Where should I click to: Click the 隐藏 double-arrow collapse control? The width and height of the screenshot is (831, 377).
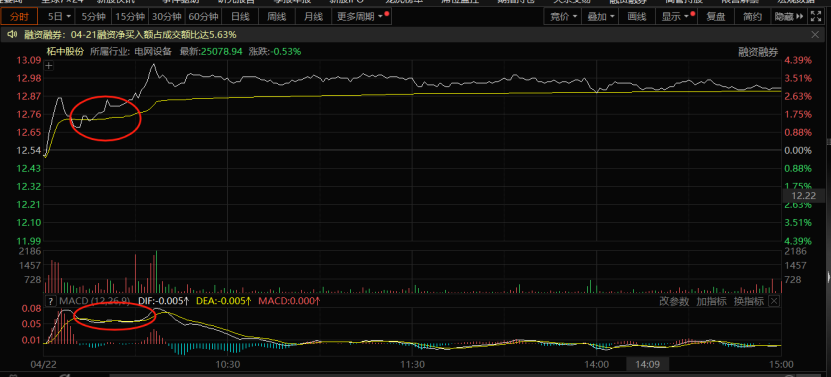(x=788, y=17)
